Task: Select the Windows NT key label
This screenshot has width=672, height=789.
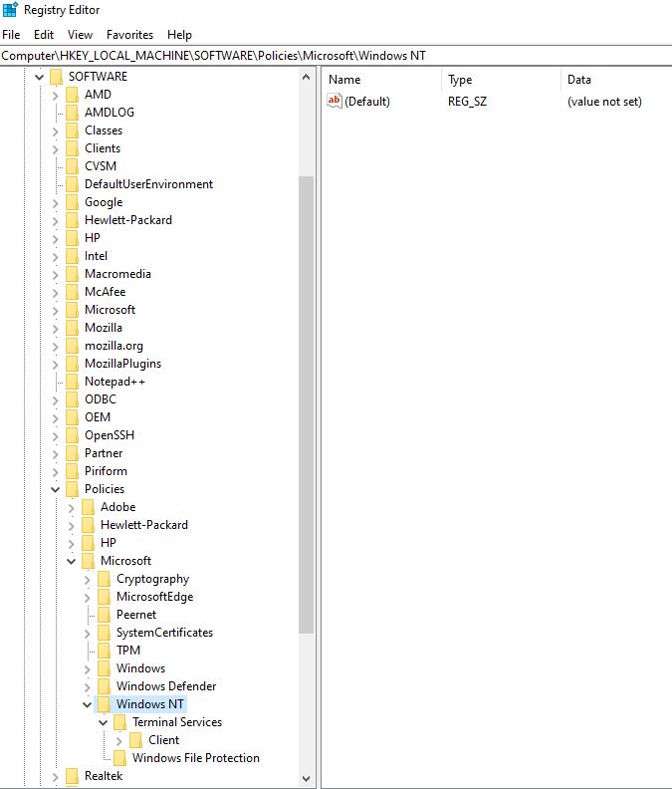Action: click(150, 704)
